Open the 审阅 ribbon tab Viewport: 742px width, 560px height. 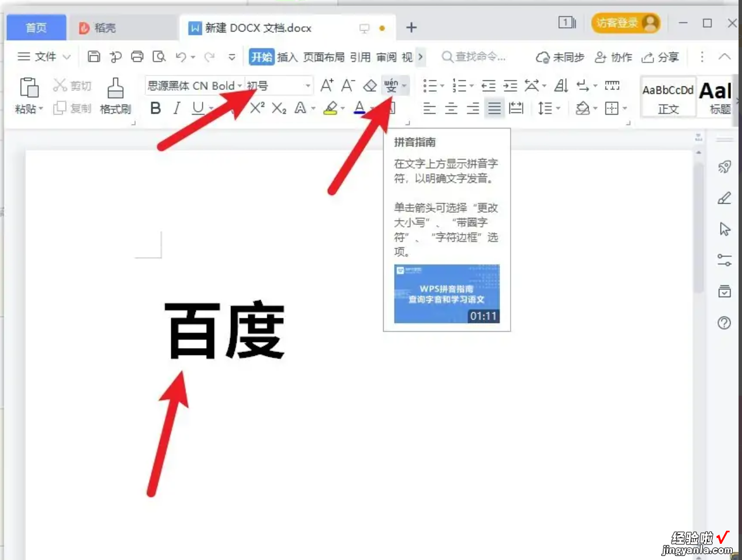tap(387, 57)
